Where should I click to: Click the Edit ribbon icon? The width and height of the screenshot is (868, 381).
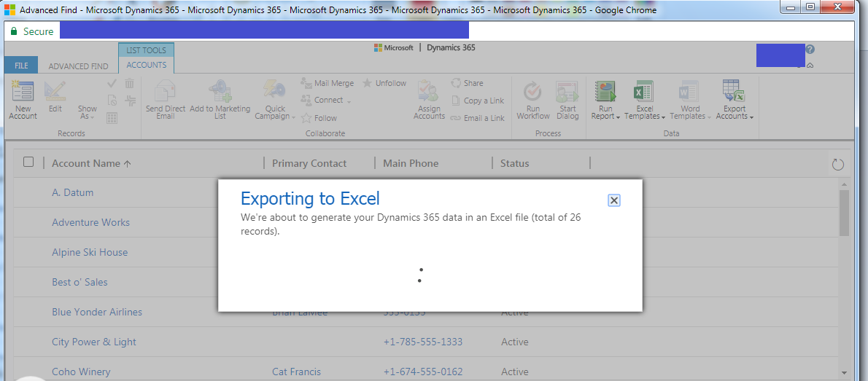(x=55, y=90)
